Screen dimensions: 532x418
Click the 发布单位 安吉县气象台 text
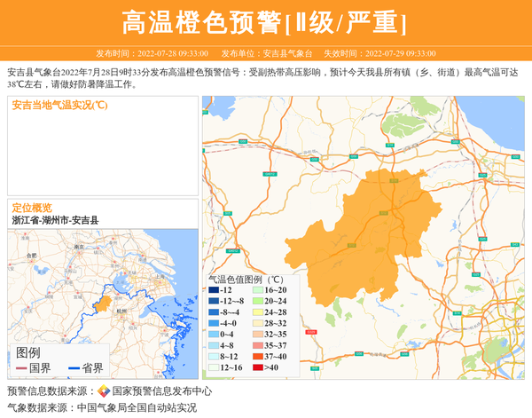(x=266, y=53)
